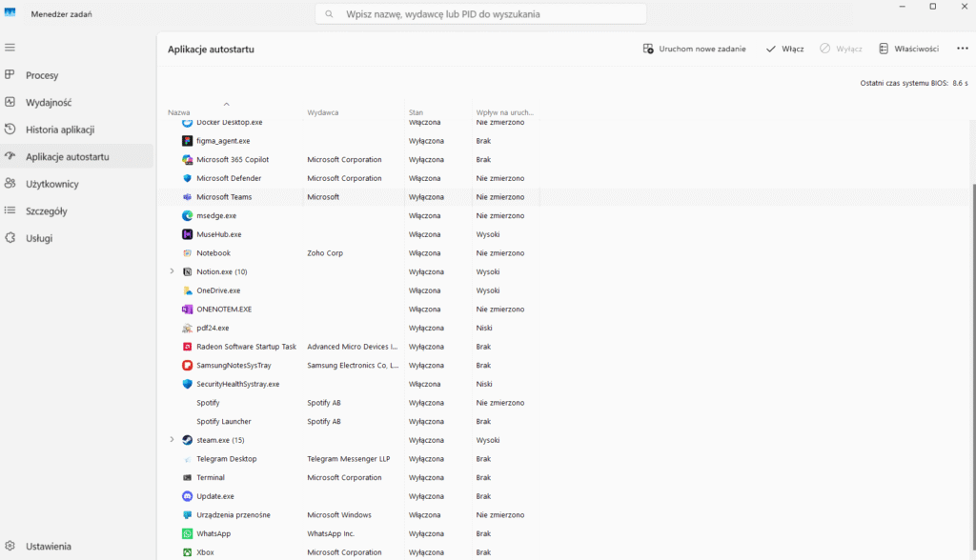Click the WhatsApp Inc. publisher cell
976x560 pixels.
pos(331,533)
